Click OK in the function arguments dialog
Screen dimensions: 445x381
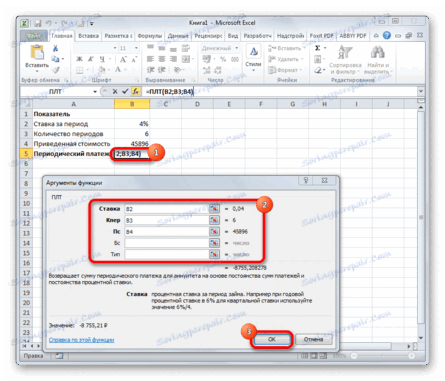coord(272,339)
